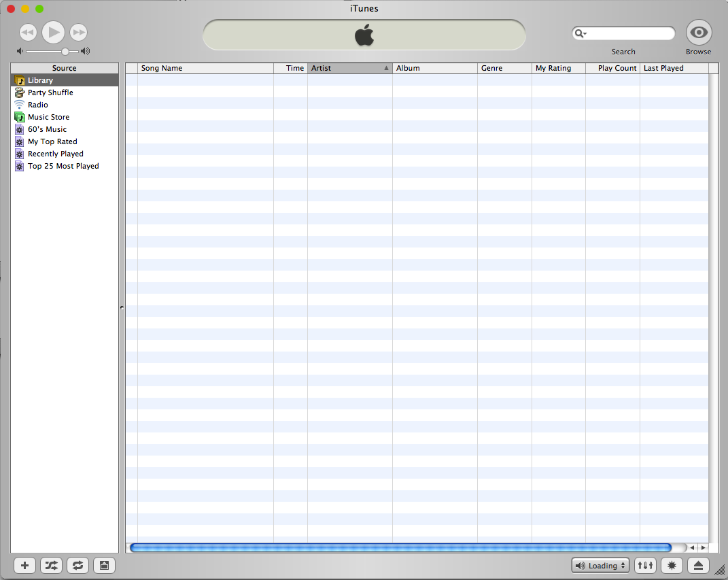Open the Loading speakers dropdown

(600, 565)
